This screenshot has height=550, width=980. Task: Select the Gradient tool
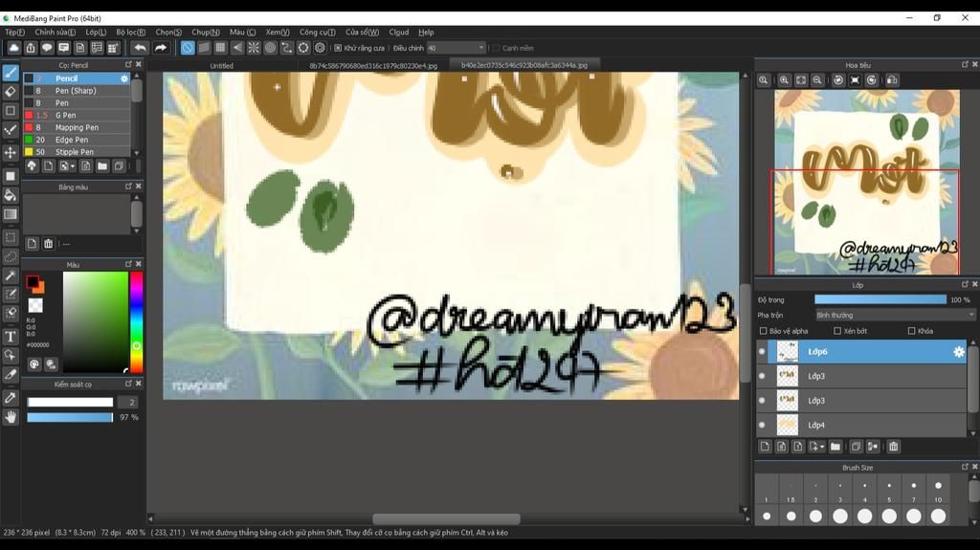point(11,214)
